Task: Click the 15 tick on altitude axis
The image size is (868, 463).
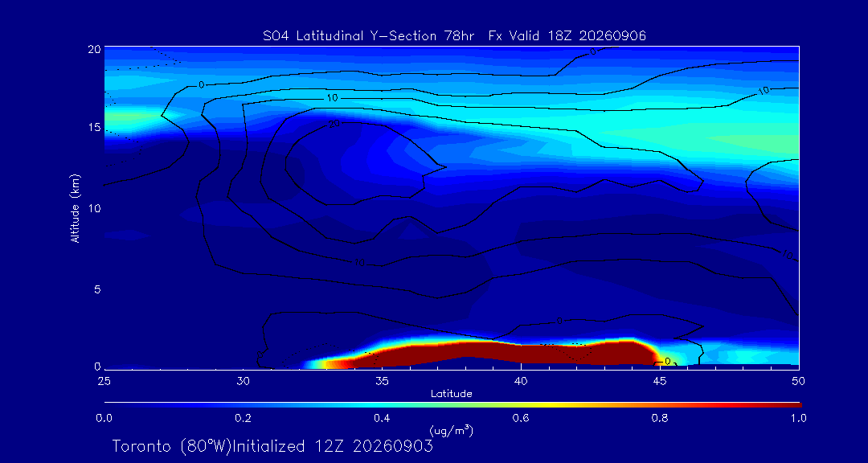Action: pos(93,127)
